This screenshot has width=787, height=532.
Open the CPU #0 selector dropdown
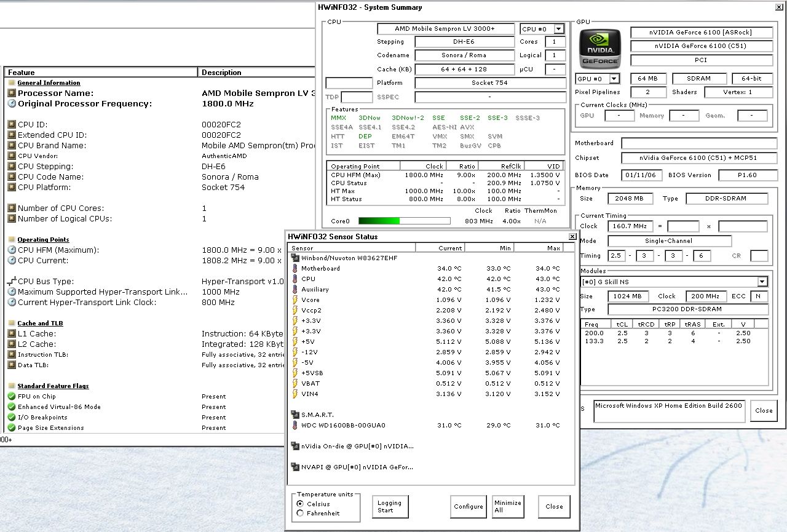tap(558, 29)
